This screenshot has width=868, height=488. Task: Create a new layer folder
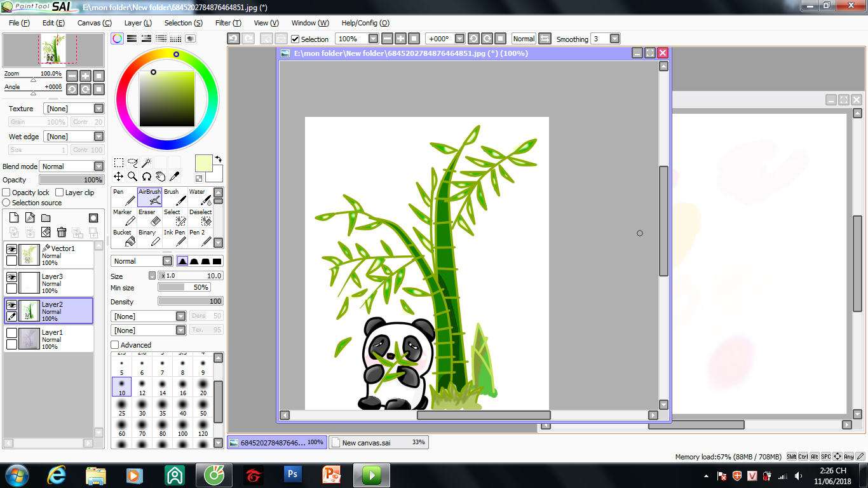pos(46,218)
